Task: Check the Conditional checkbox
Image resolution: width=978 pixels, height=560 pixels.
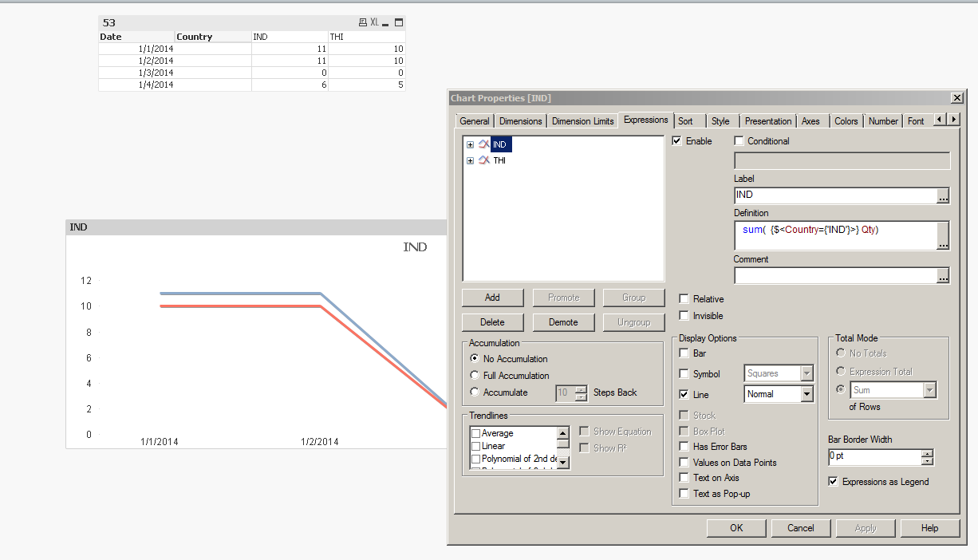Action: [x=739, y=141]
